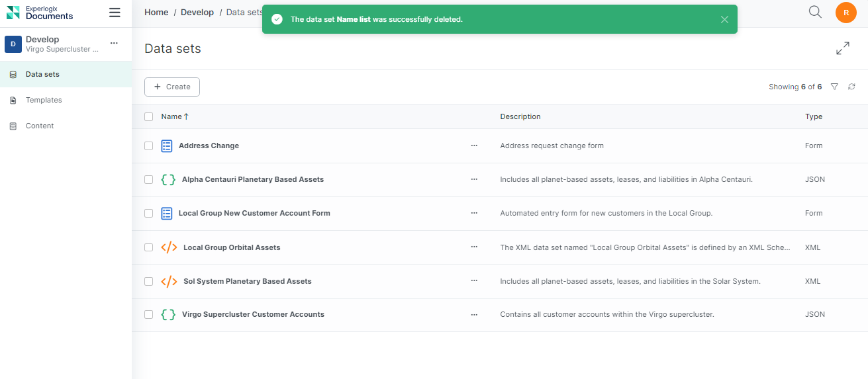Expand the view to full screen

point(842,48)
